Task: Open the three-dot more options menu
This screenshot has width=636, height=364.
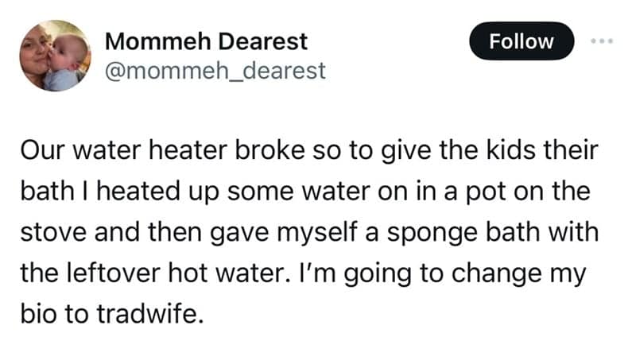Action: pos(600,40)
